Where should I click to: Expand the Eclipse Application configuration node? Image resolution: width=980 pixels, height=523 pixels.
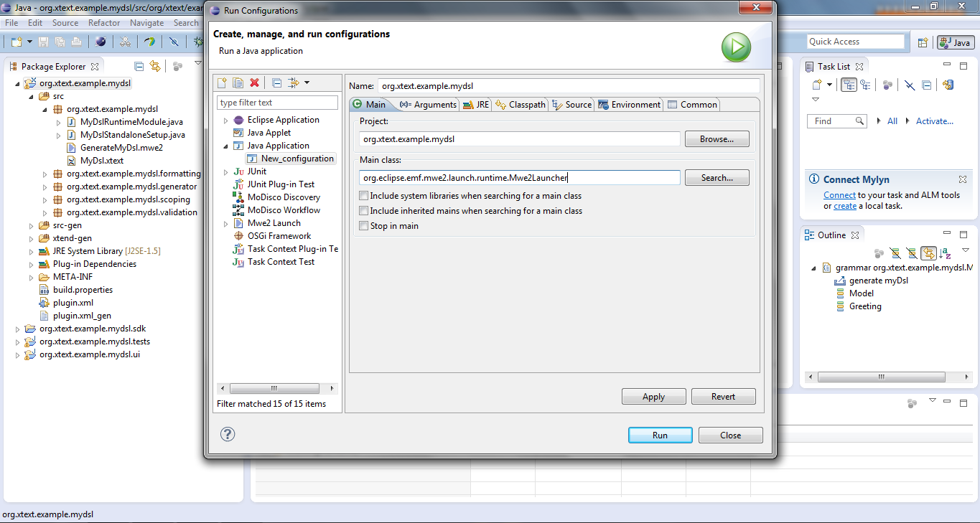(x=225, y=120)
